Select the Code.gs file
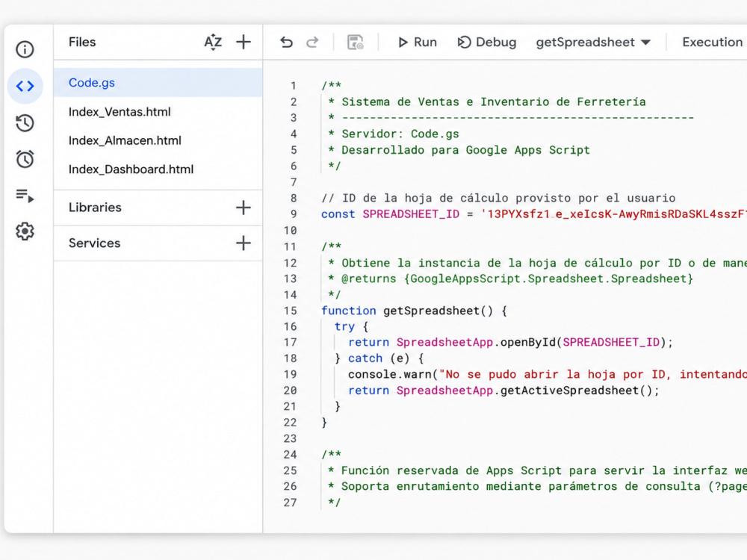The height and width of the screenshot is (560, 747). tap(158, 82)
